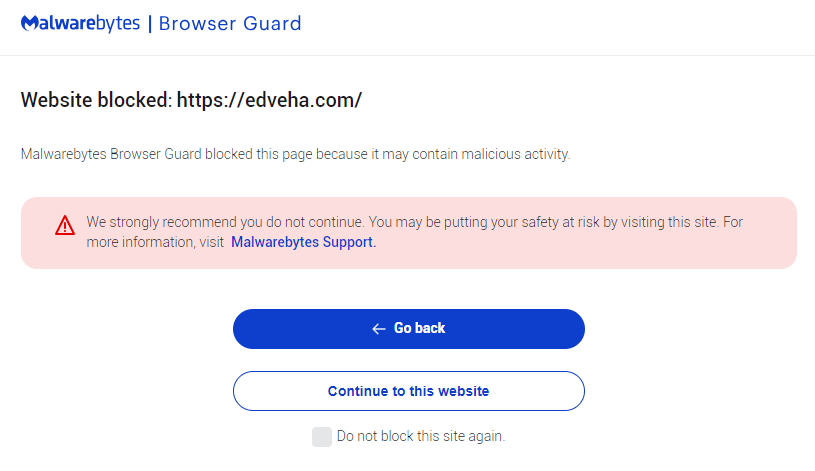Check the 'Do not block this site again' checkbox
This screenshot has height=471, width=815.
click(x=321, y=436)
